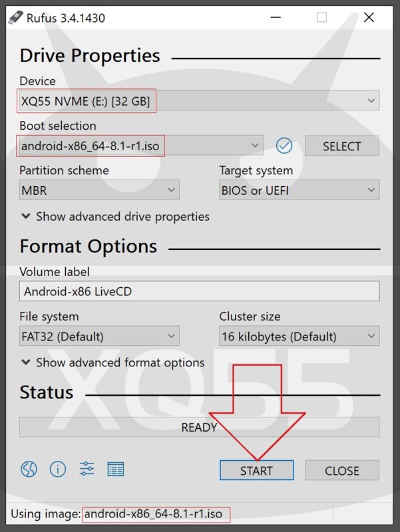Screen dimensions: 400x532
Task: Open the About info icon
Action: [x=58, y=469]
